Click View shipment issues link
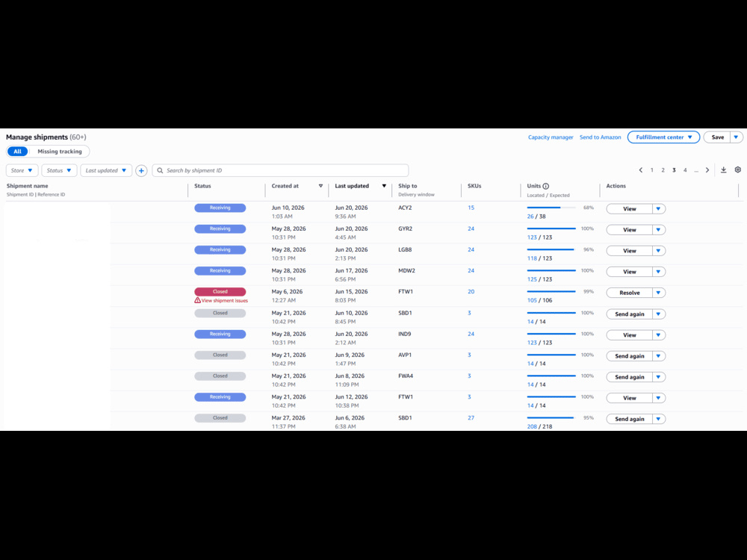This screenshot has height=560, width=747. (224, 301)
